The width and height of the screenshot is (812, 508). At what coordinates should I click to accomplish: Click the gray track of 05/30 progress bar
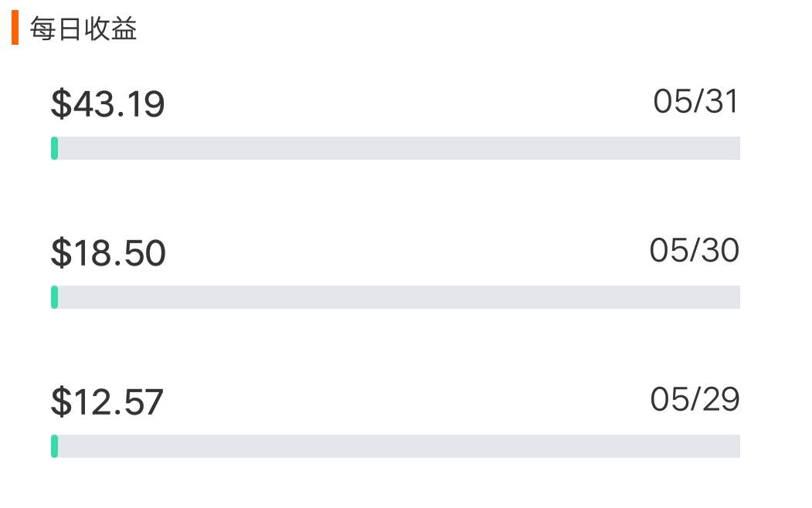tap(396, 297)
